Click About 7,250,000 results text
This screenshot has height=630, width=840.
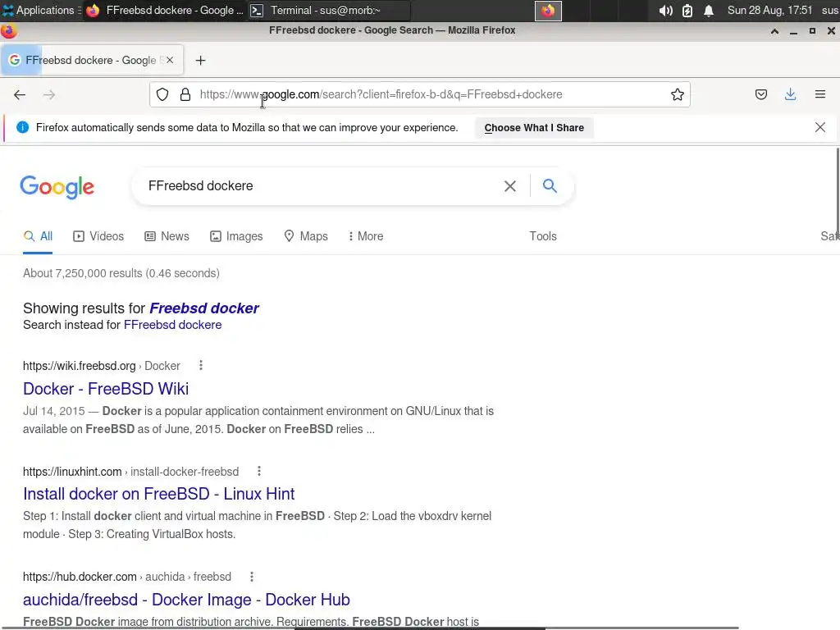pos(121,273)
